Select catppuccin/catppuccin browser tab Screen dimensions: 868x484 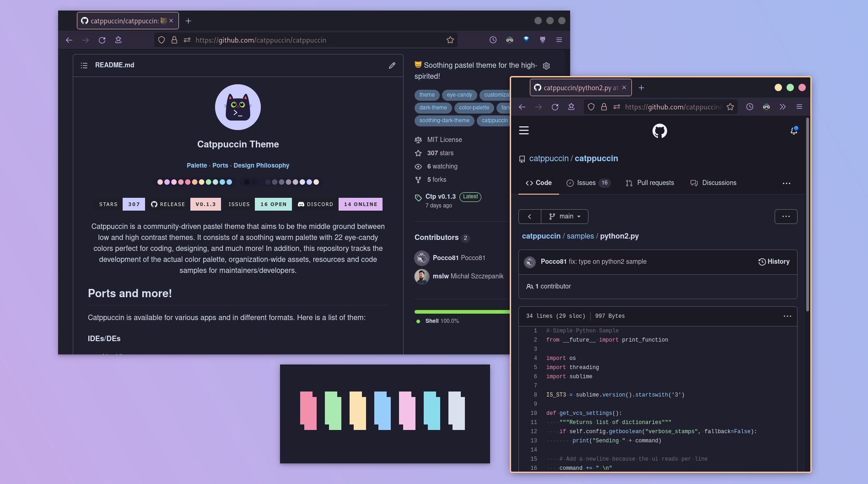[128, 21]
